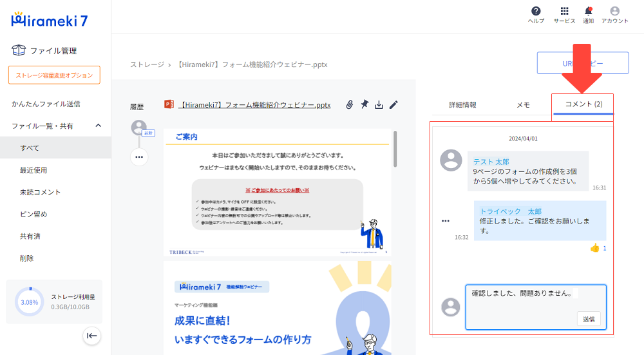The image size is (644, 355).
Task: Click the URLコピー button
Action: pyautogui.click(x=583, y=63)
